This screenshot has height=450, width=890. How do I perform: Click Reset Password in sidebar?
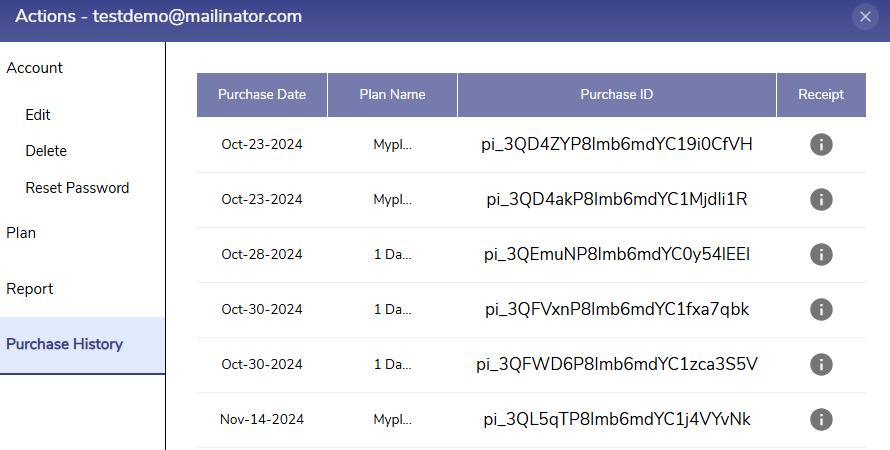coord(77,188)
